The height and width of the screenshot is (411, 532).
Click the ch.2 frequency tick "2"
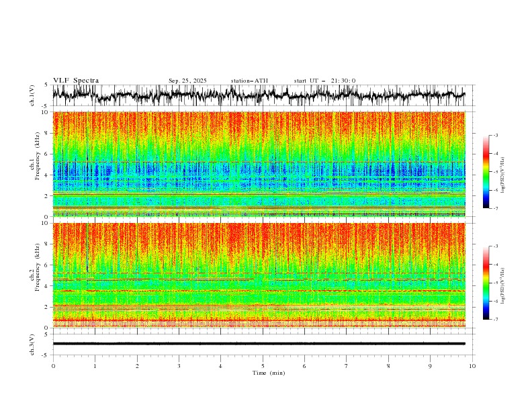47,307
